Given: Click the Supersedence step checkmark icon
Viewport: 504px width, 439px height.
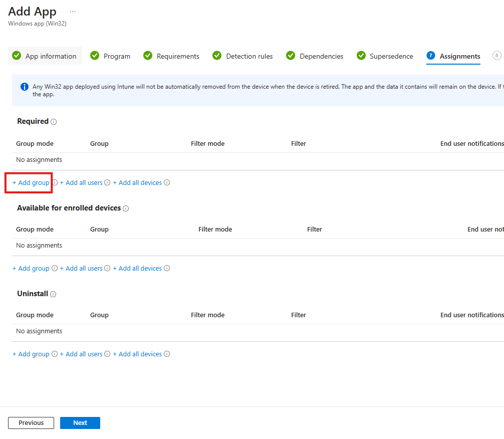Looking at the screenshot, I should tap(361, 56).
